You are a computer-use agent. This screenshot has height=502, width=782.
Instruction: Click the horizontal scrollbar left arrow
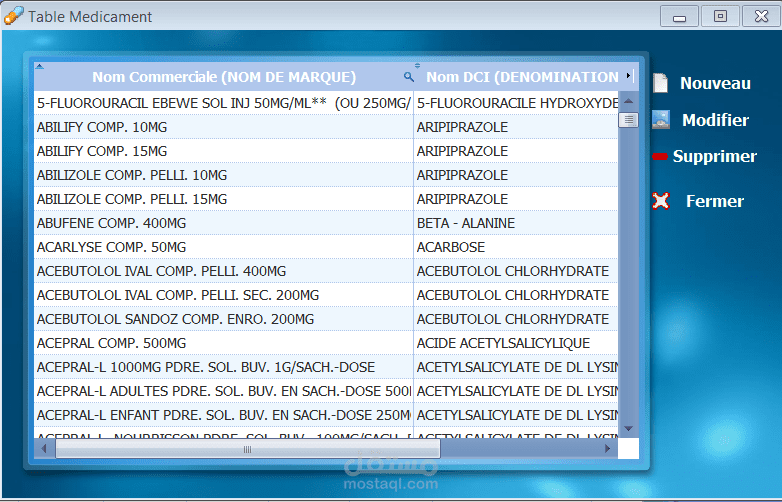44,449
